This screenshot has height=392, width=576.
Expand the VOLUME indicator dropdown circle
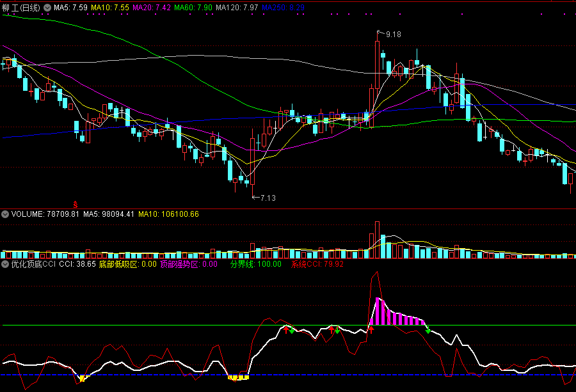click(5, 214)
